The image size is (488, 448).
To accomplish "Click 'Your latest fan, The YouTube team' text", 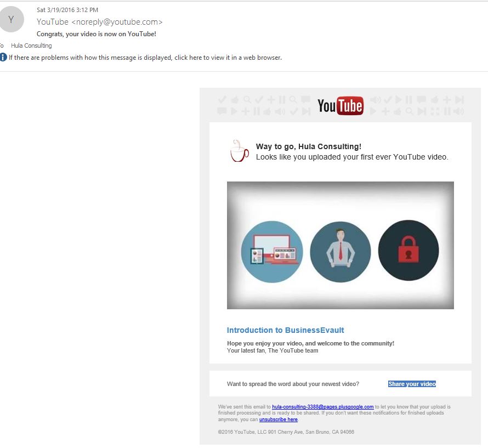I will pos(273,350).
